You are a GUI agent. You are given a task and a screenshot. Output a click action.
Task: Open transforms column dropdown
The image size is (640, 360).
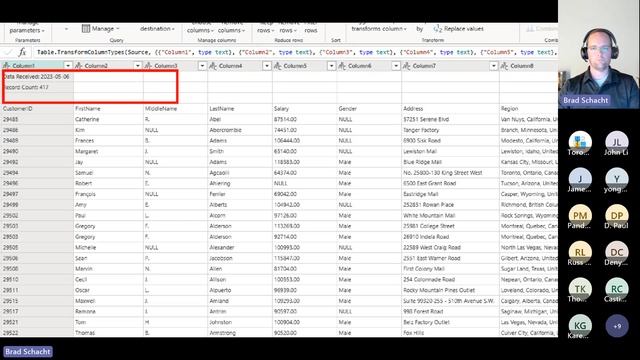pos(379,29)
